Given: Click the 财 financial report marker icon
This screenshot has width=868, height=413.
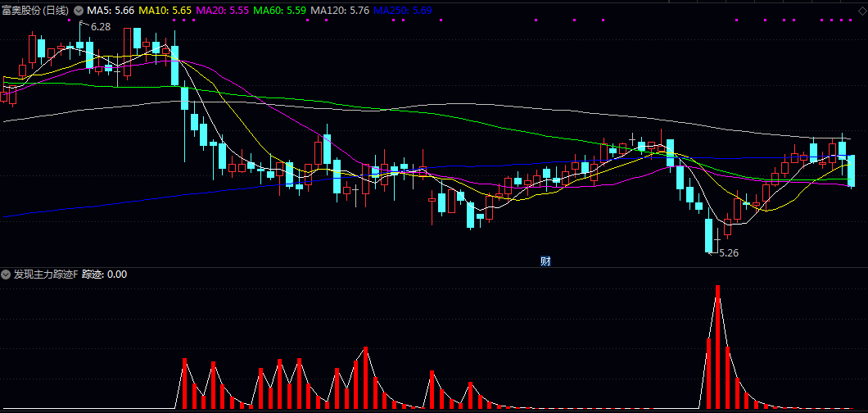Looking at the screenshot, I should 545,261.
